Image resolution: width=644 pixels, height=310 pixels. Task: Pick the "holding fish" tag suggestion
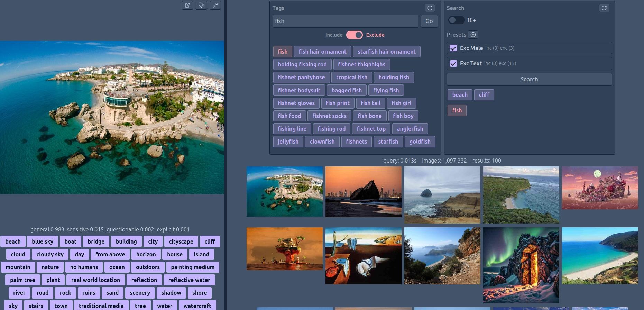coord(394,77)
